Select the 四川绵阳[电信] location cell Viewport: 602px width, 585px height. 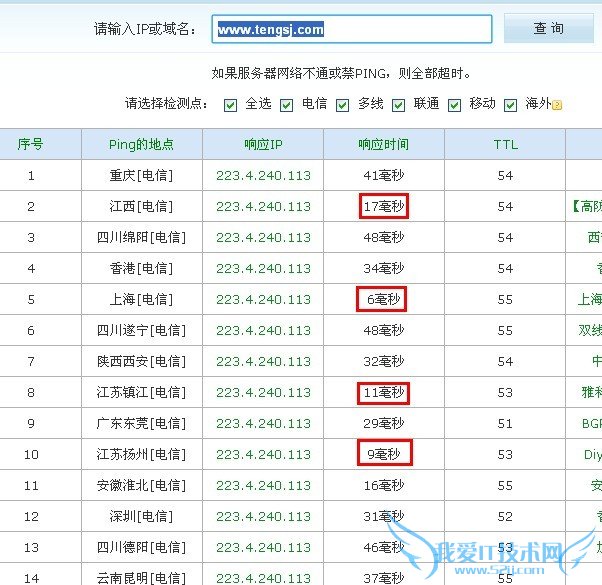pos(141,237)
